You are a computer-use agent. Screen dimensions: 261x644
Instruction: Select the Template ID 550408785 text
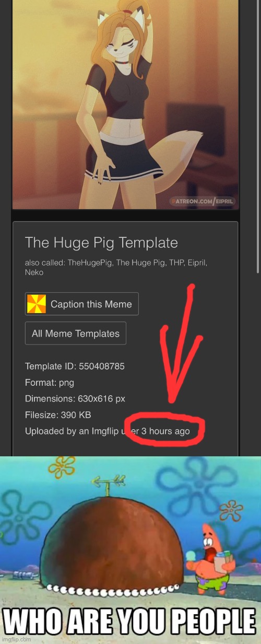(x=75, y=366)
